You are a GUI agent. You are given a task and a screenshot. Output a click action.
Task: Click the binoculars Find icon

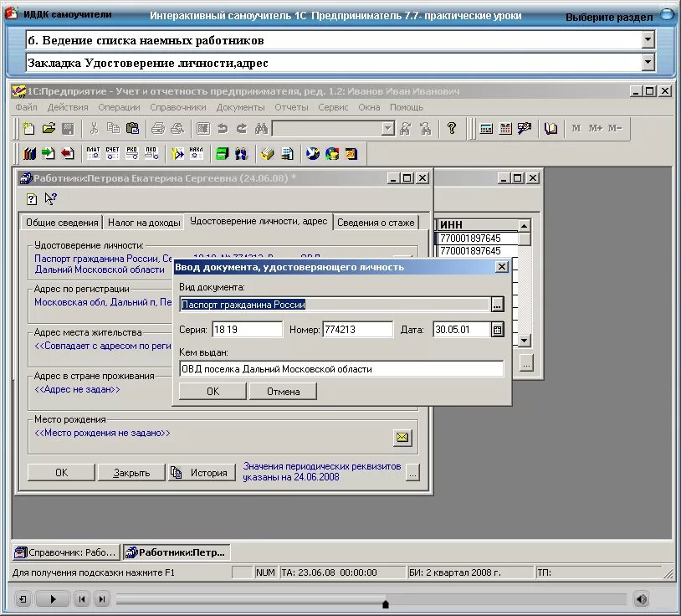[x=262, y=128]
